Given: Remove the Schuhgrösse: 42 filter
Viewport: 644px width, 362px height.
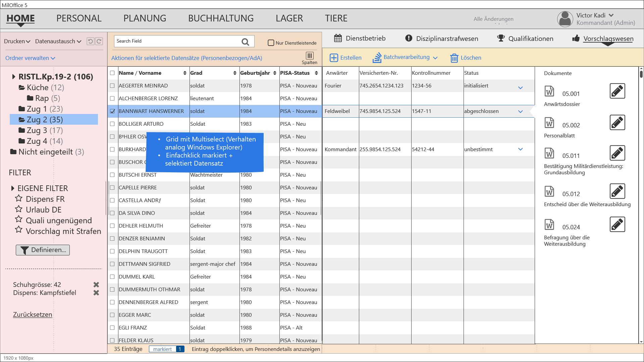Looking at the screenshot, I should (96, 285).
